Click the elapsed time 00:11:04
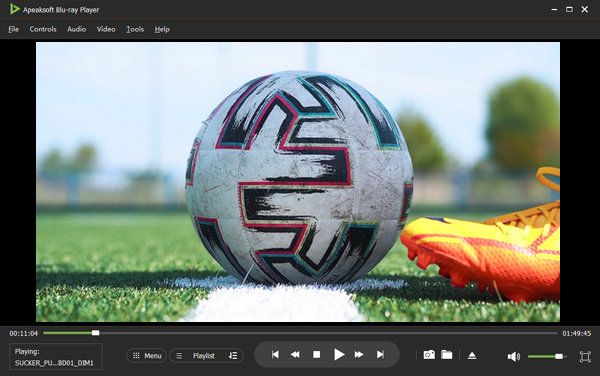This screenshot has height=376, width=600. (24, 334)
